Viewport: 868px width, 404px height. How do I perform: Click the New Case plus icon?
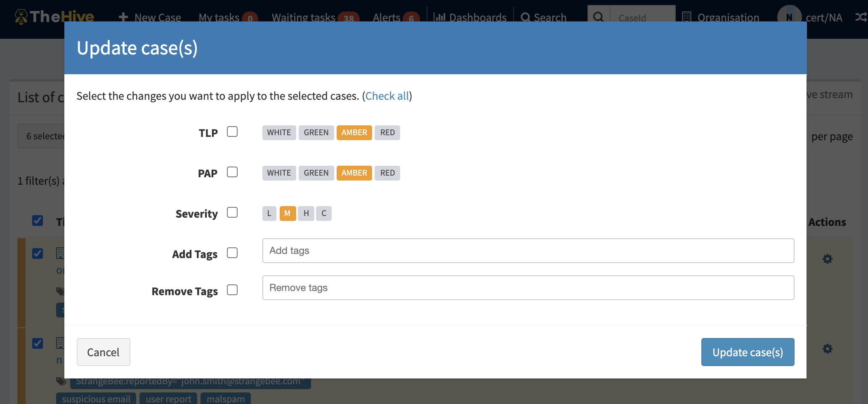123,17
